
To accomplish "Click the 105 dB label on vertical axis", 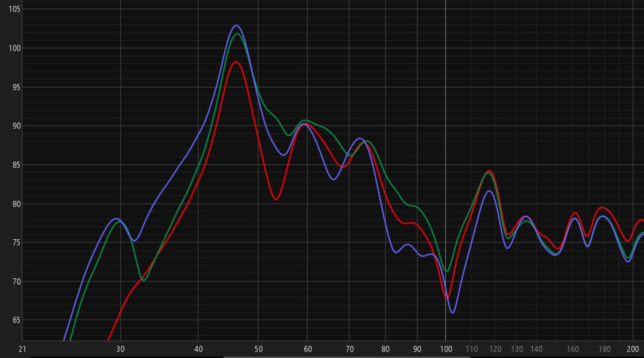I will 14,9.
